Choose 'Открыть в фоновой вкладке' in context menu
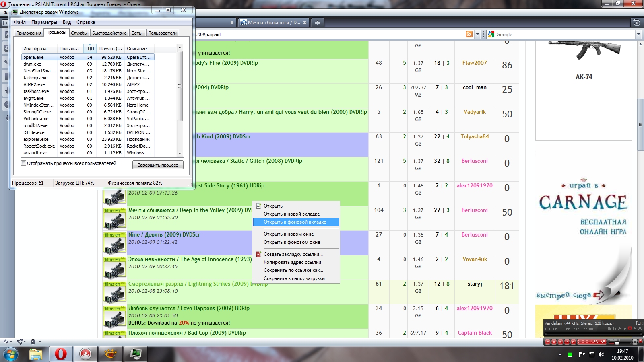Image resolution: width=644 pixels, height=362 pixels. tap(295, 222)
